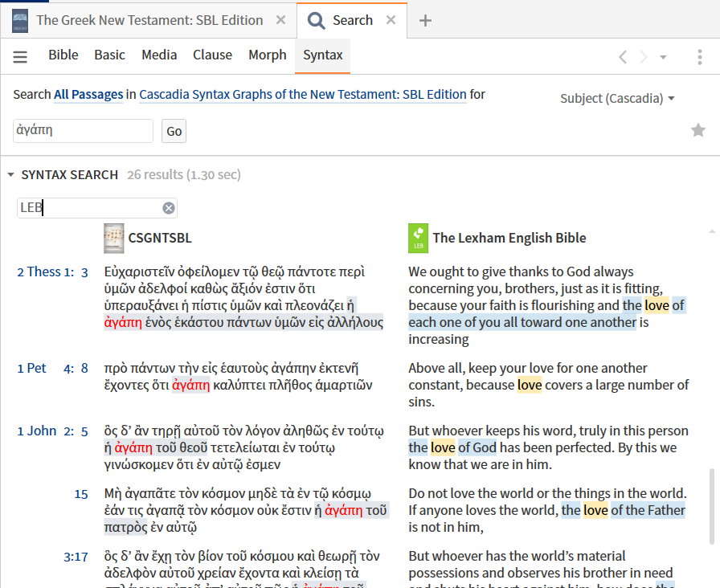Open the hamburger panel menu
The image size is (720, 588).
coord(20,56)
